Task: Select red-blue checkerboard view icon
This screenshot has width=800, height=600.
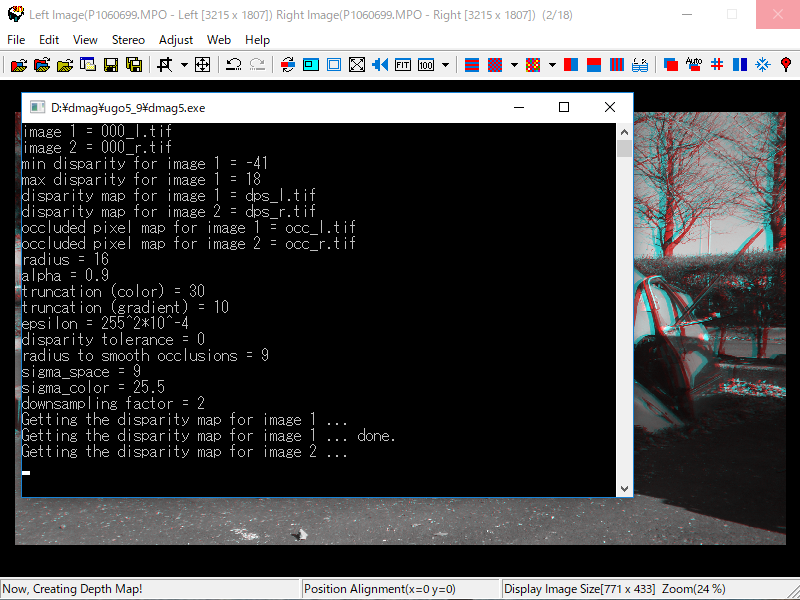Action: (x=495, y=65)
